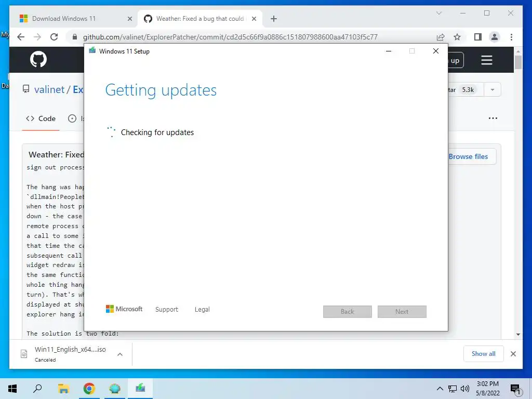This screenshot has width=532, height=399.
Task: Switch to Weather: Fixed a bug tab
Action: pyautogui.click(x=200, y=19)
